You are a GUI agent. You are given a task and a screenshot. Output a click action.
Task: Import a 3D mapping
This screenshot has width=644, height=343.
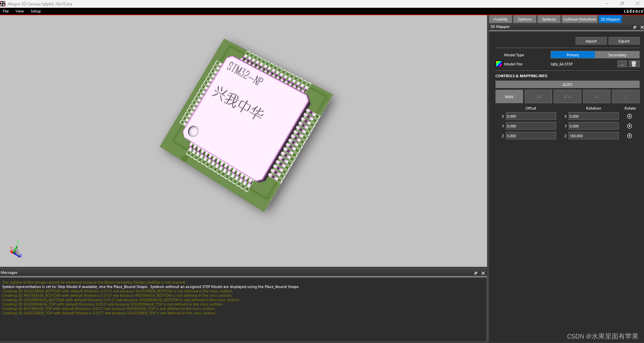pos(590,41)
